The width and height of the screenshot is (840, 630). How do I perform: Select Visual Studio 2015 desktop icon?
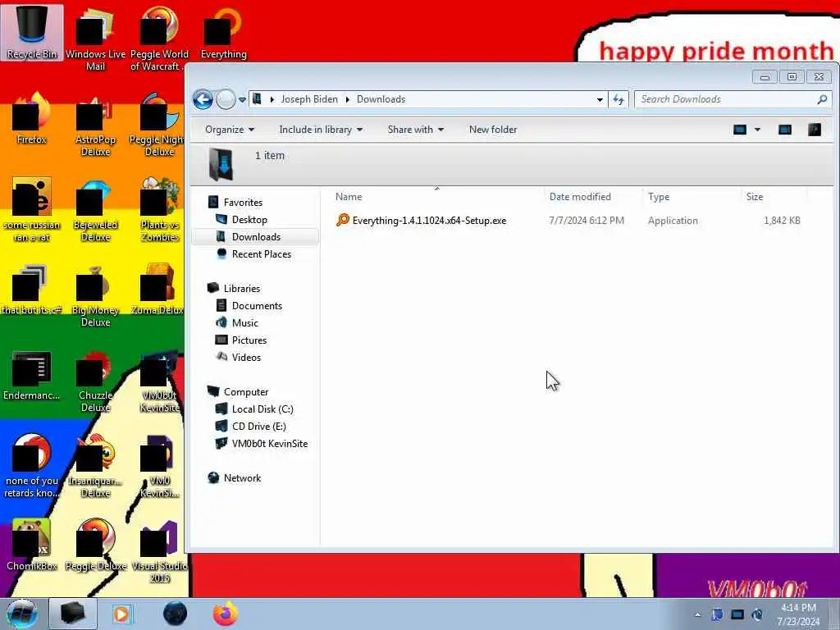pyautogui.click(x=159, y=552)
